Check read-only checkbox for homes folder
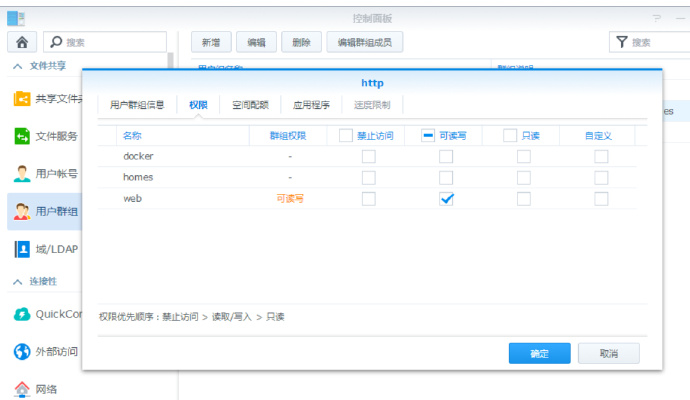 (x=523, y=178)
